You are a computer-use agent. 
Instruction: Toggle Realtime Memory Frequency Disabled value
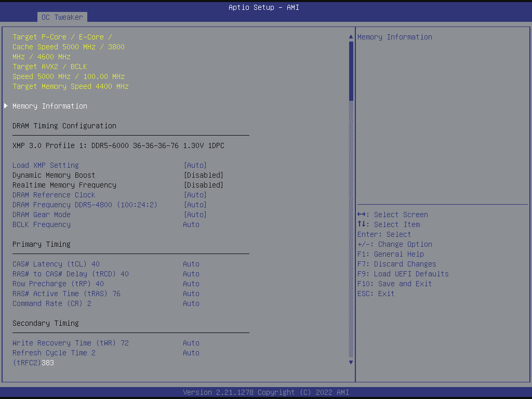click(x=203, y=185)
